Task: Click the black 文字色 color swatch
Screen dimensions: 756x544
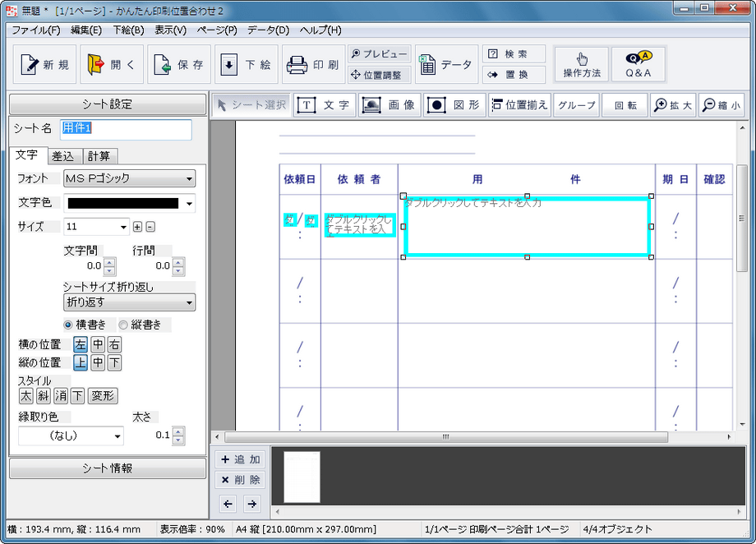Action: point(123,204)
